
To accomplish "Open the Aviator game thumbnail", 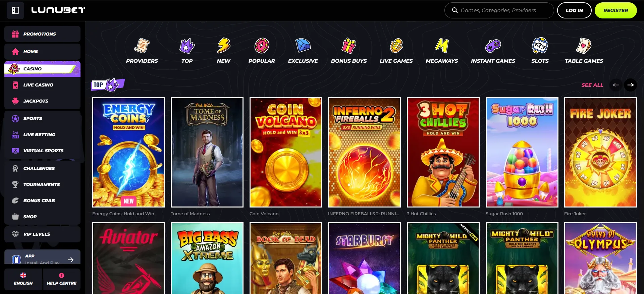I will coord(128,258).
